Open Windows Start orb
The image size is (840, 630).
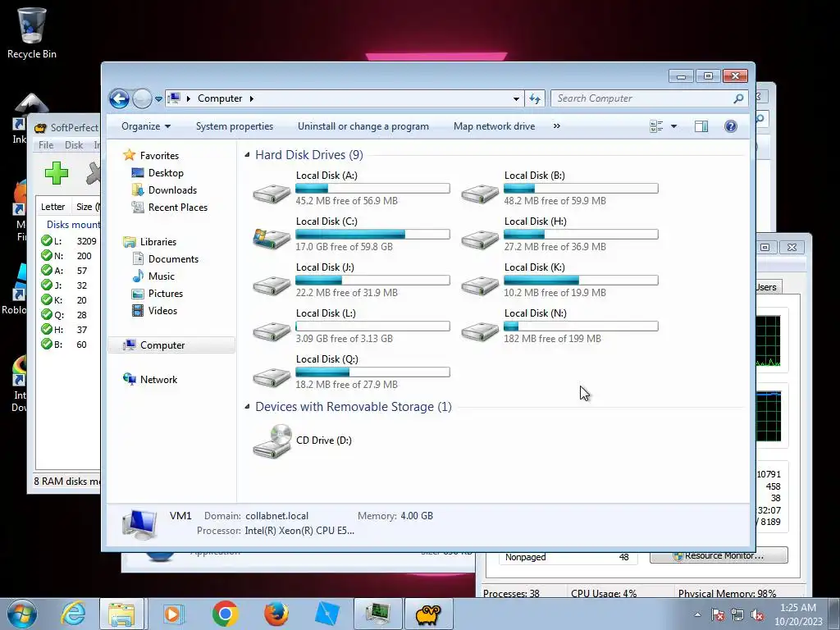pos(21,614)
